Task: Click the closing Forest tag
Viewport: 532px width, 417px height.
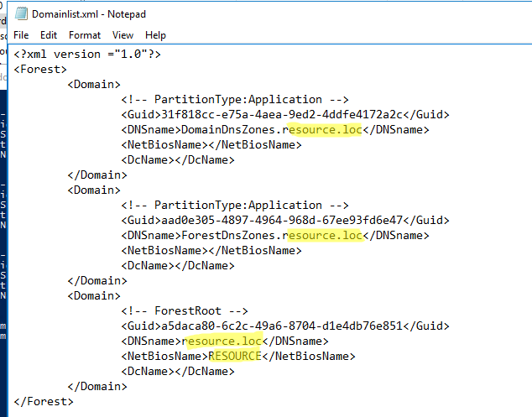Action: 44,402
